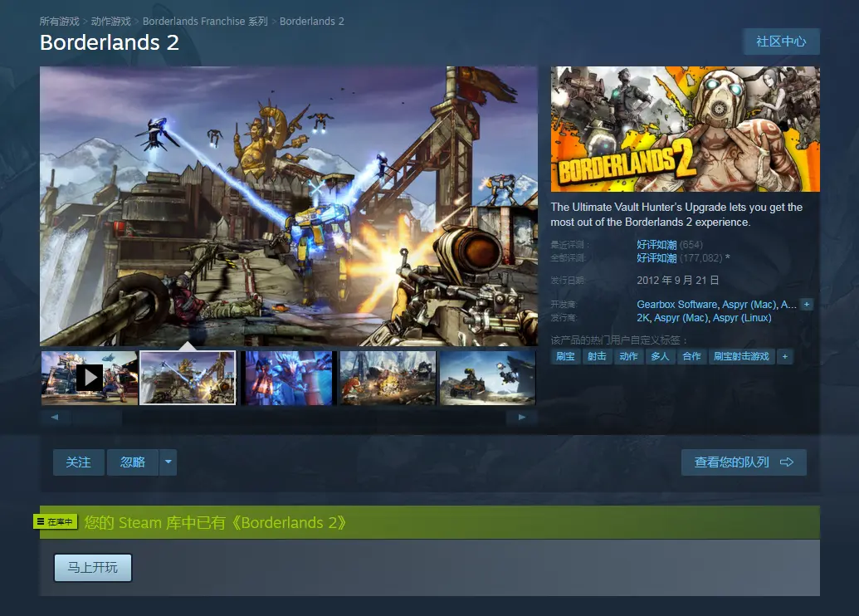
Task: Add a custom tag with plus button
Action: (x=785, y=356)
